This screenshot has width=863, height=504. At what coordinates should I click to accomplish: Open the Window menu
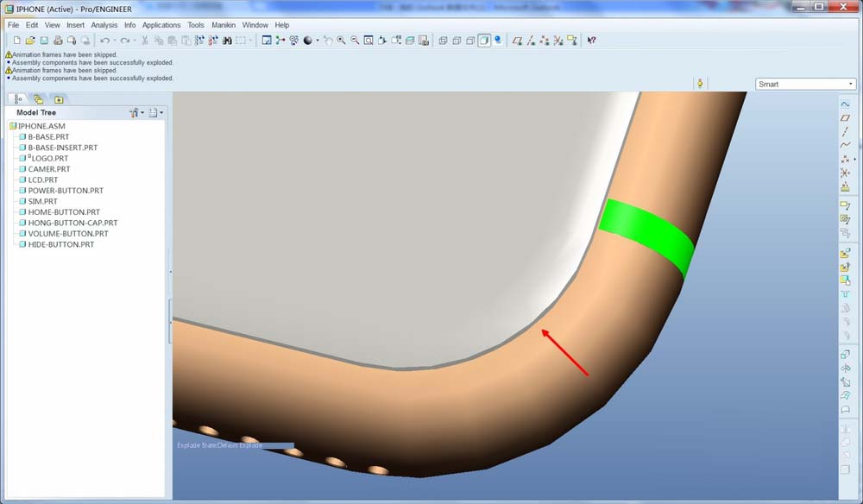(255, 25)
